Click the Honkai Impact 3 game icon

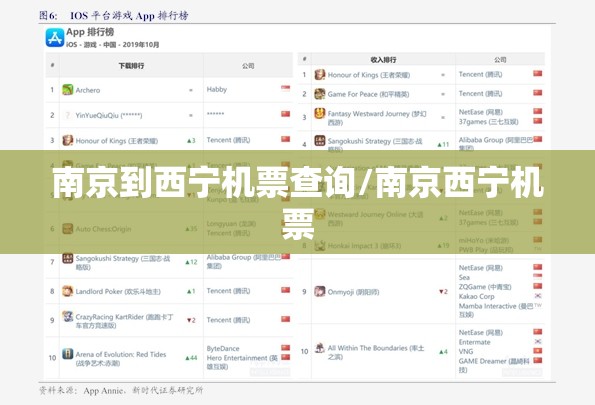[320, 246]
